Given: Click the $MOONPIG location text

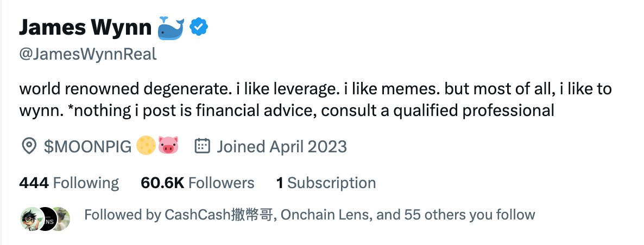Looking at the screenshot, I should tap(87, 146).
